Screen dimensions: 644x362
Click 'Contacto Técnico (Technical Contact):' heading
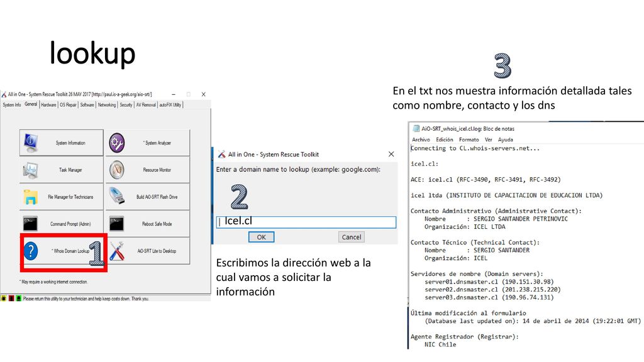(475, 242)
